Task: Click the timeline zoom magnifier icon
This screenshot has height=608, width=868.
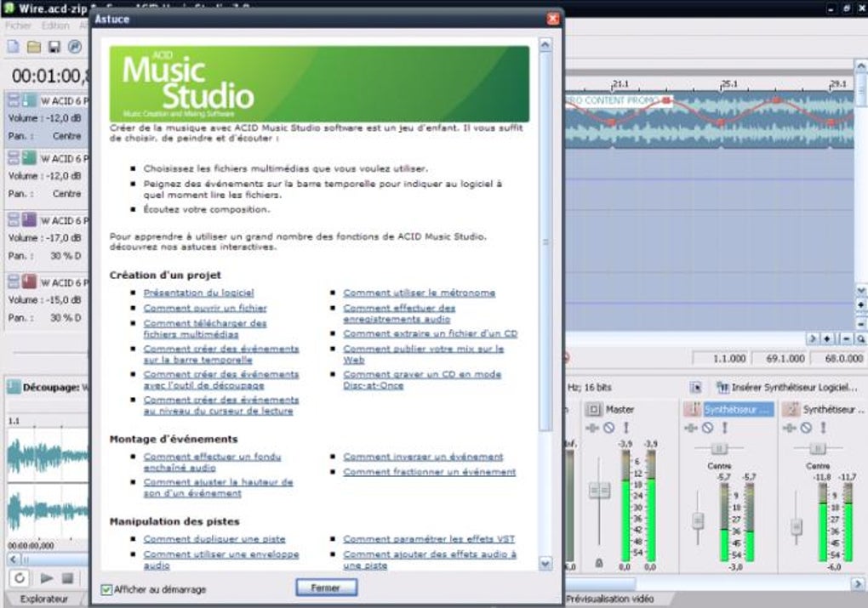Action: (861, 339)
